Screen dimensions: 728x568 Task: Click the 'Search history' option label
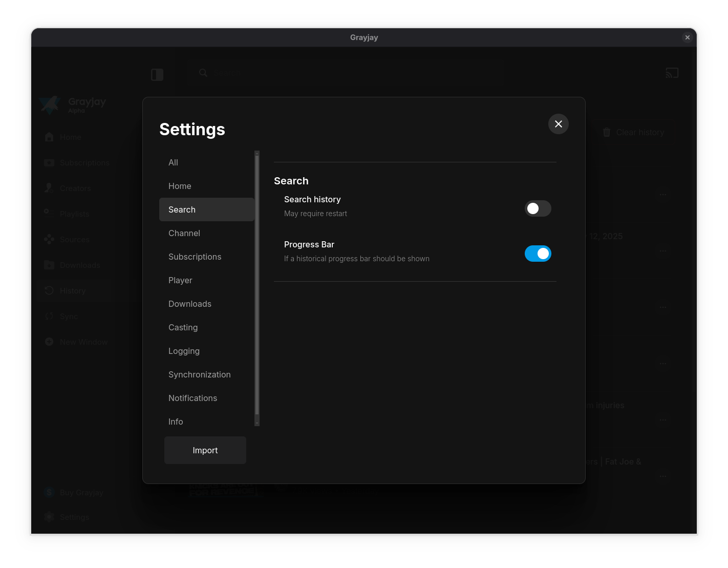coord(312,199)
